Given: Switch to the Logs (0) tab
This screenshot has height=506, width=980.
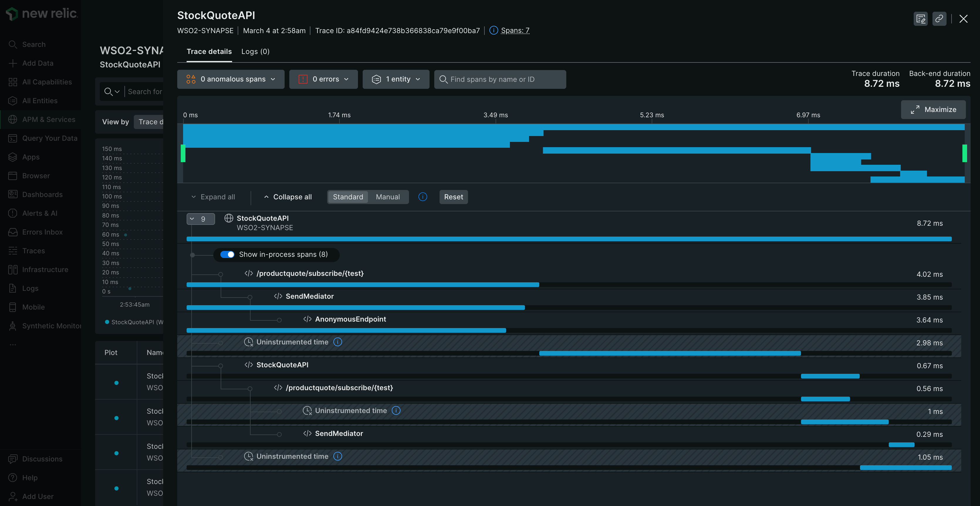Looking at the screenshot, I should coord(255,52).
